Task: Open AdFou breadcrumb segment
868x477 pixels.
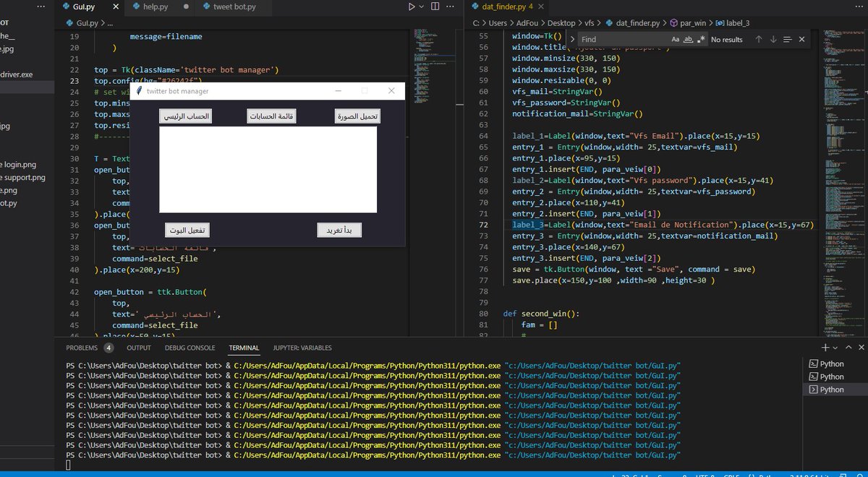Action: point(528,23)
